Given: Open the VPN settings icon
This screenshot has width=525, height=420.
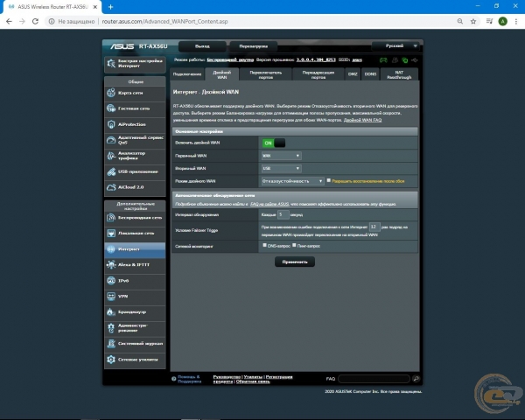Looking at the screenshot, I should point(111,296).
